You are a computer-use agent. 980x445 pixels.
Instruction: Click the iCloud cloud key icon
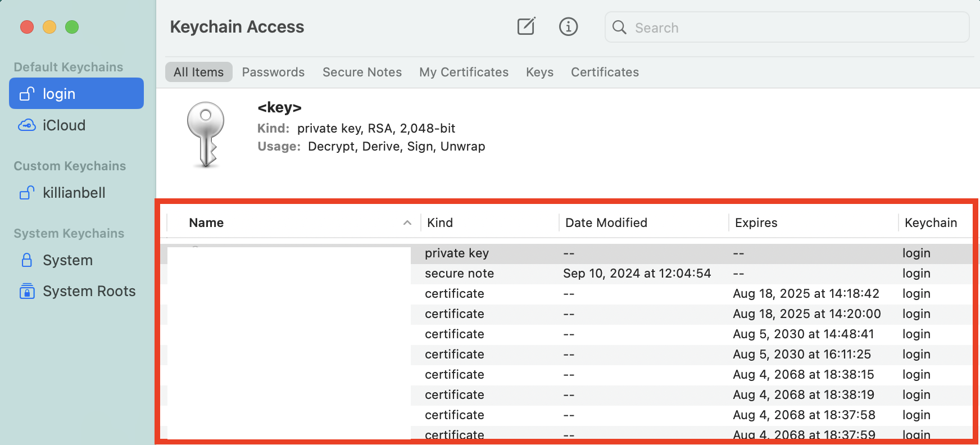pyautogui.click(x=27, y=125)
